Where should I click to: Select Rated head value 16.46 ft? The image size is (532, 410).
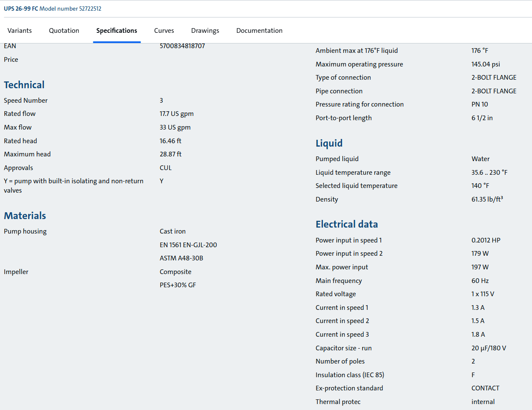[170, 141]
